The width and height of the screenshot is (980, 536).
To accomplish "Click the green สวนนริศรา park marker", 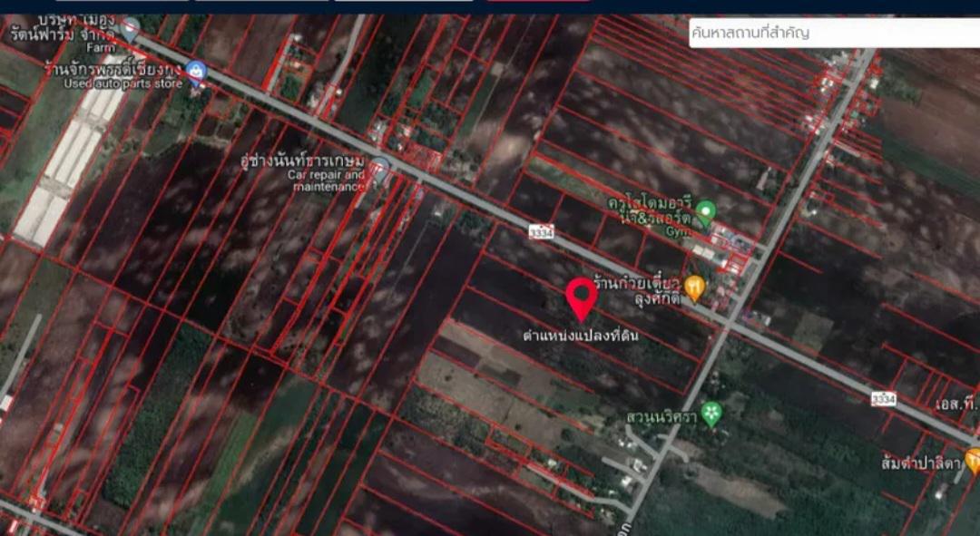I will (x=711, y=414).
